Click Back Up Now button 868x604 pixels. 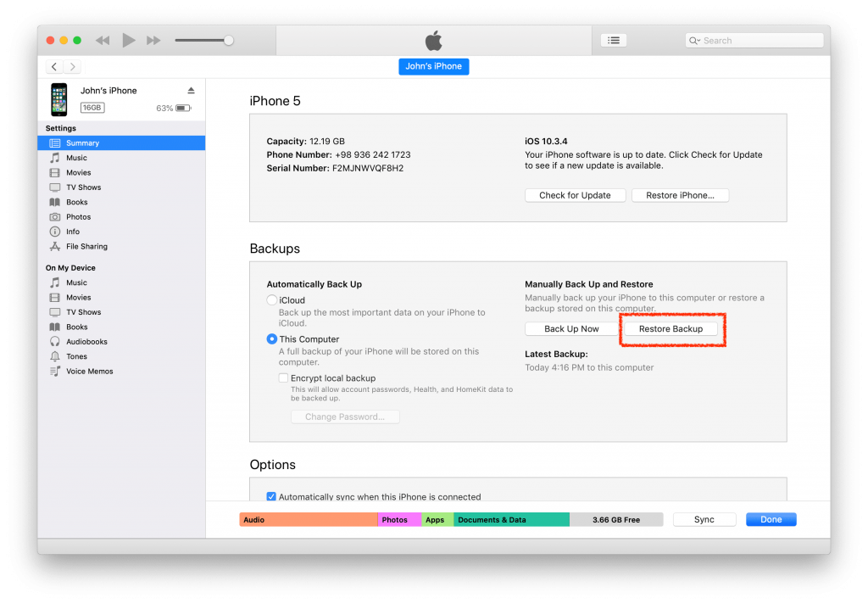571,328
